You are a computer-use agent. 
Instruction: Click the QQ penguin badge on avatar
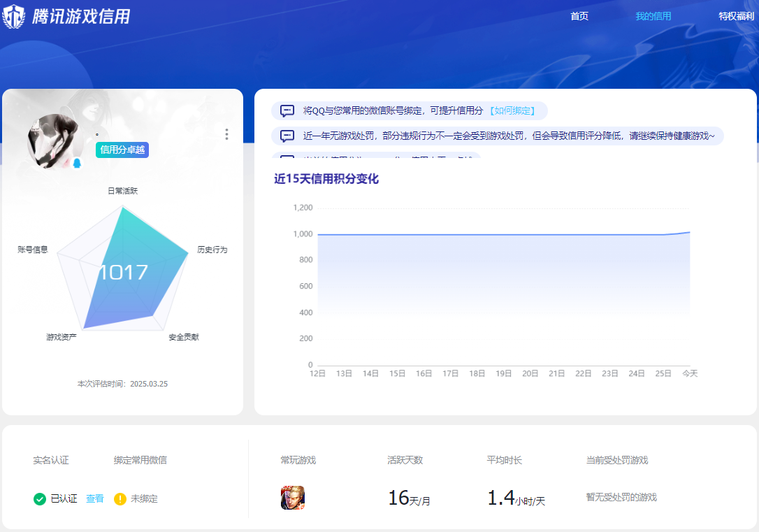[76, 163]
